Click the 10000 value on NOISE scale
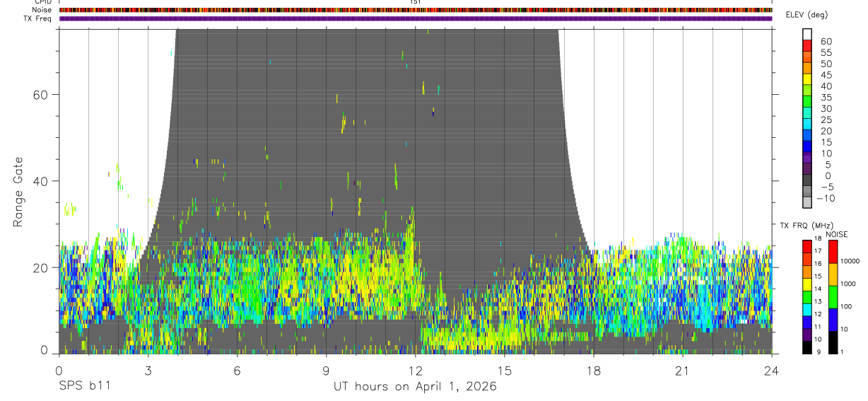Viewport: 868px width, 401px height. pos(851,261)
